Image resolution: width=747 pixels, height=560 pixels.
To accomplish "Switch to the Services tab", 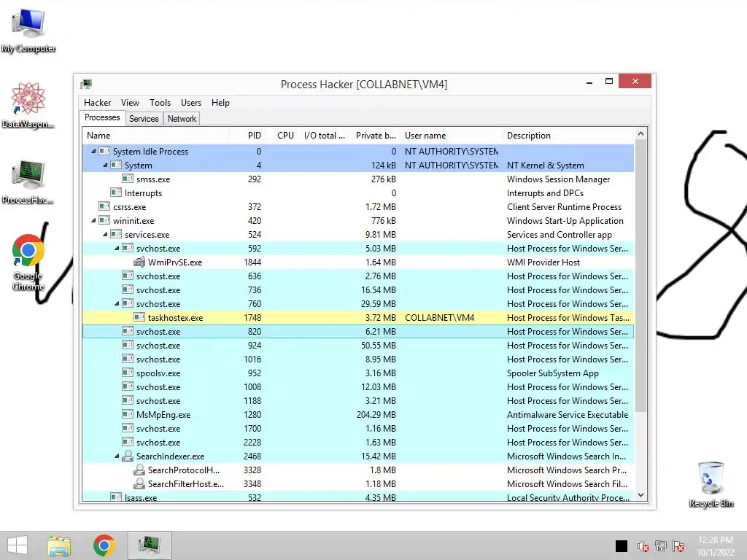I will [x=144, y=119].
